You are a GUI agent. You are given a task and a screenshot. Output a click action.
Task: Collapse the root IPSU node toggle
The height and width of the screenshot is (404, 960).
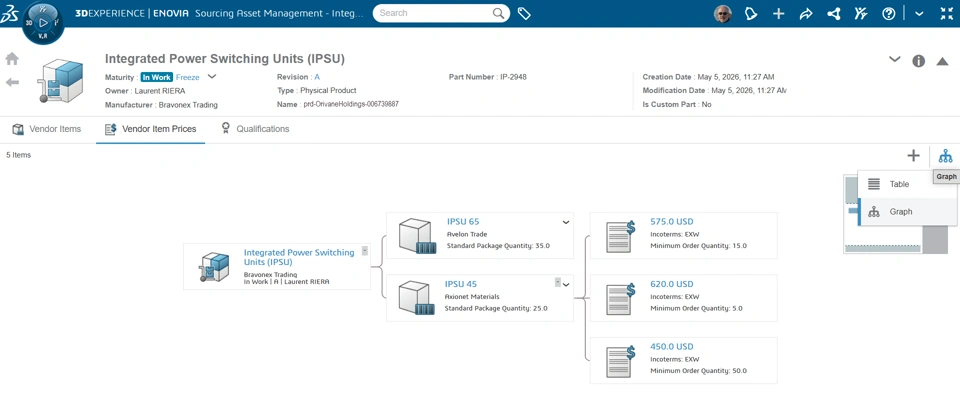pyautogui.click(x=365, y=250)
